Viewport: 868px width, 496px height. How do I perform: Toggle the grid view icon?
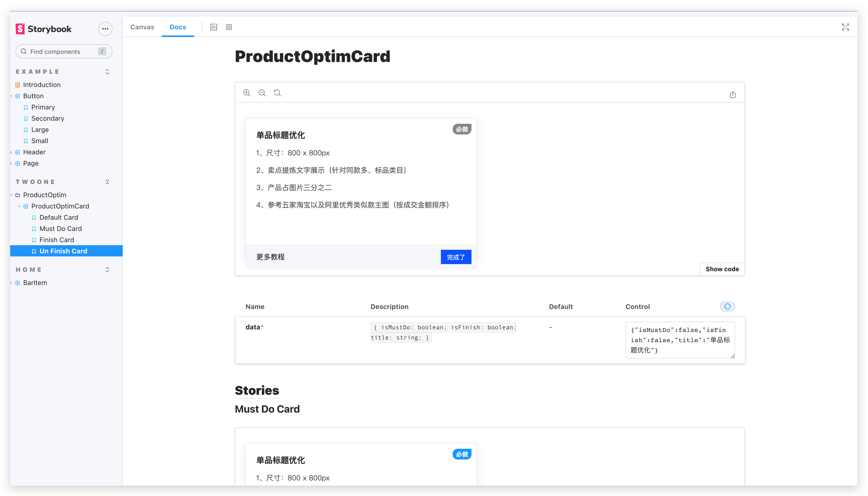[x=229, y=27]
